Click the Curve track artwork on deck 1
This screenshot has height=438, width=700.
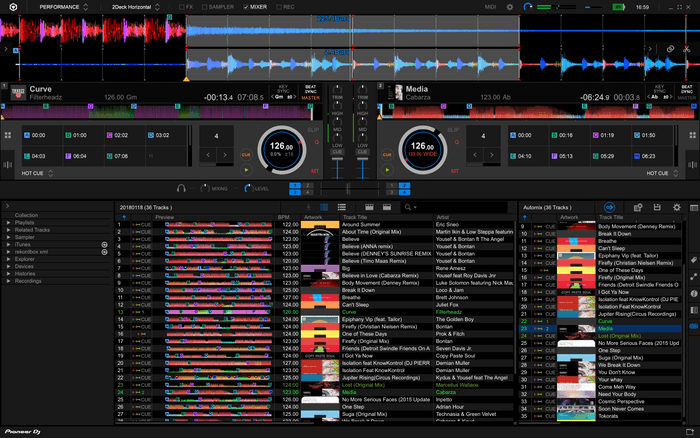[16, 92]
